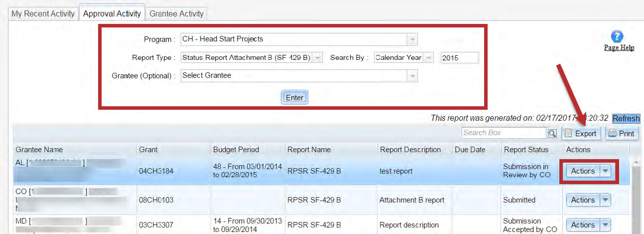Sort by the Grantee Name column header
Viewport: 644px width, 234px height.
39,150
